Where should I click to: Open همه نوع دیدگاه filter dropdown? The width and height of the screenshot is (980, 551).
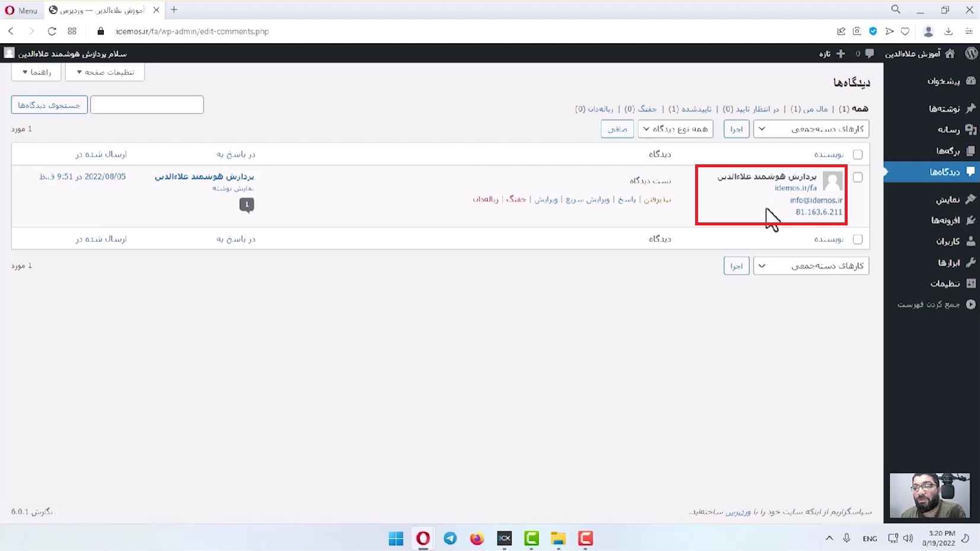click(x=675, y=129)
